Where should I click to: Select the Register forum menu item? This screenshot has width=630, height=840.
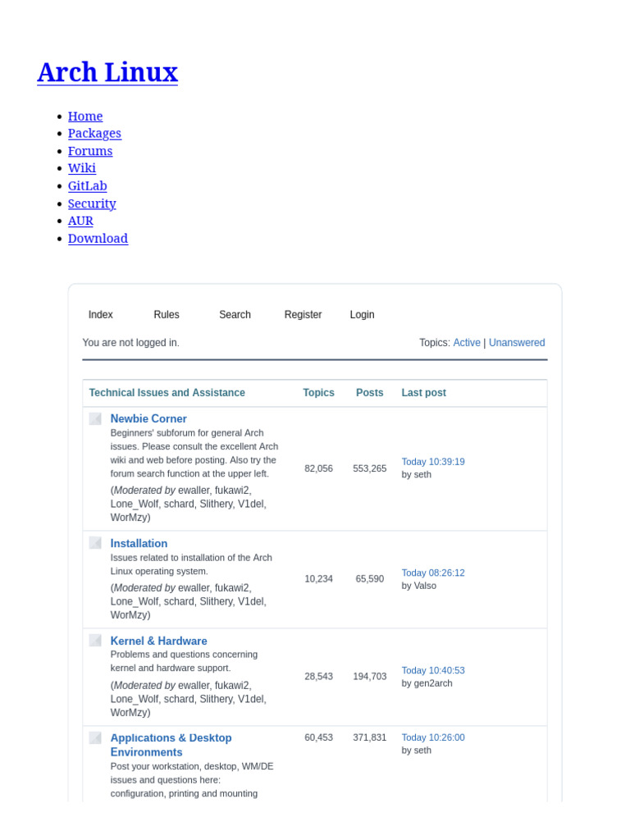[x=304, y=314]
